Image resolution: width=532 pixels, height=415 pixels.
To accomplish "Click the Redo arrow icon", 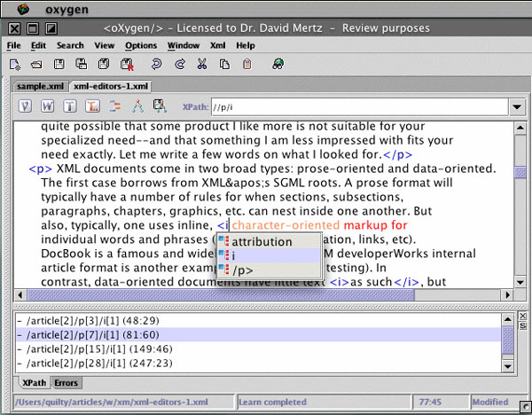I will point(180,64).
